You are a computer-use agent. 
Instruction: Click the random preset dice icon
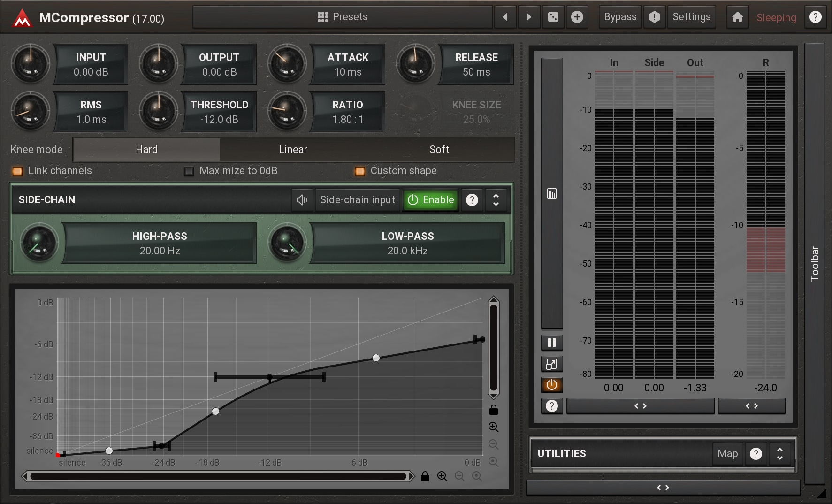[553, 17]
